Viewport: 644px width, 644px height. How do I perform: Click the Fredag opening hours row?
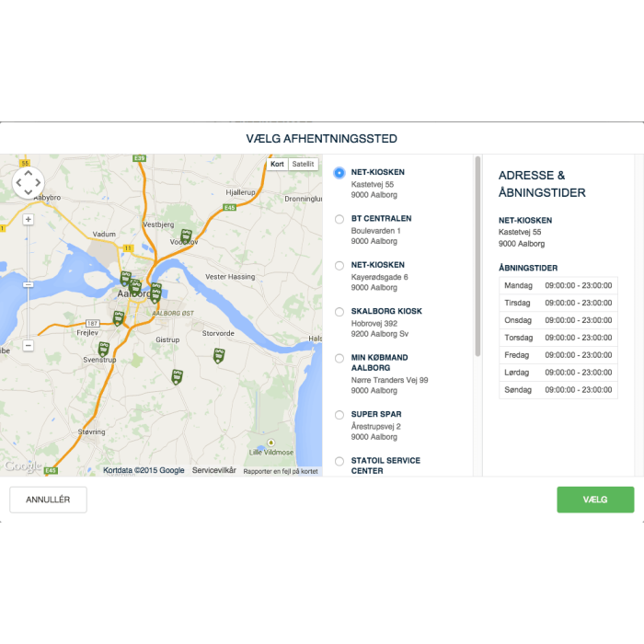558,355
